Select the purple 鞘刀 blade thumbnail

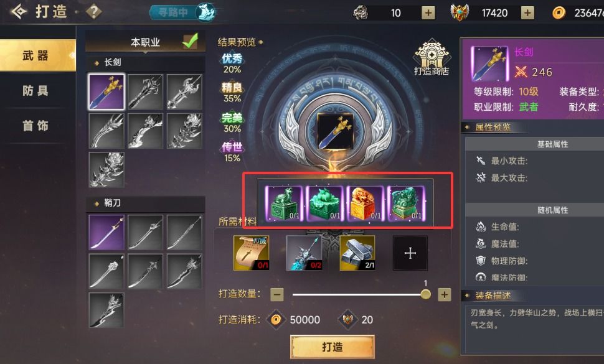106,232
